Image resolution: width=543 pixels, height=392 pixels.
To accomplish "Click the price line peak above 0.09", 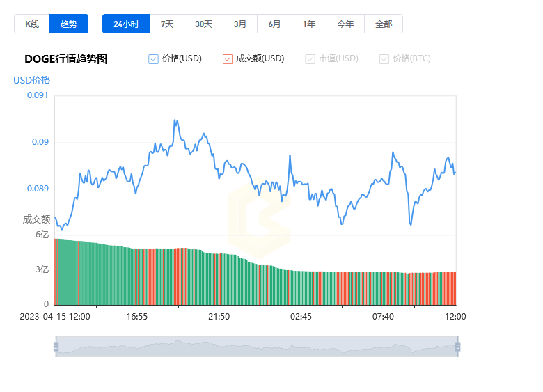I will tap(175, 120).
